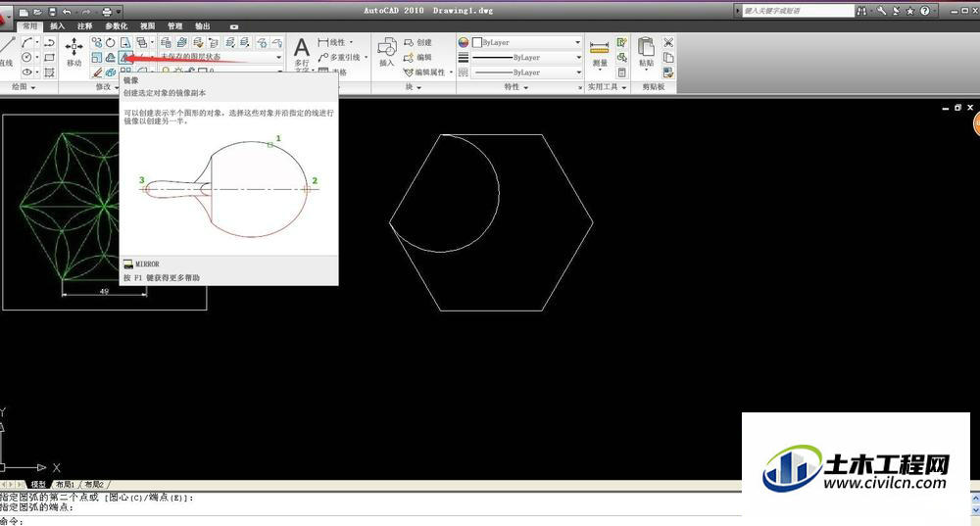Select the Arc drawing tool
This screenshot has height=526, width=980.
26,42
